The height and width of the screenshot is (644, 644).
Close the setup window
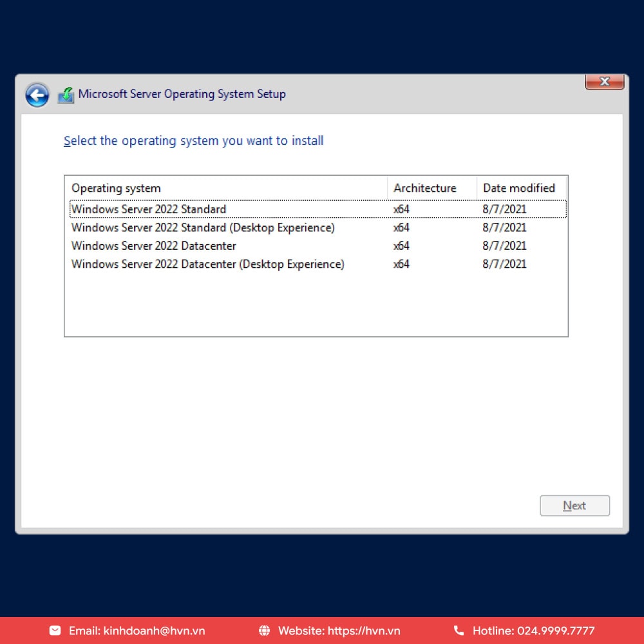[604, 81]
